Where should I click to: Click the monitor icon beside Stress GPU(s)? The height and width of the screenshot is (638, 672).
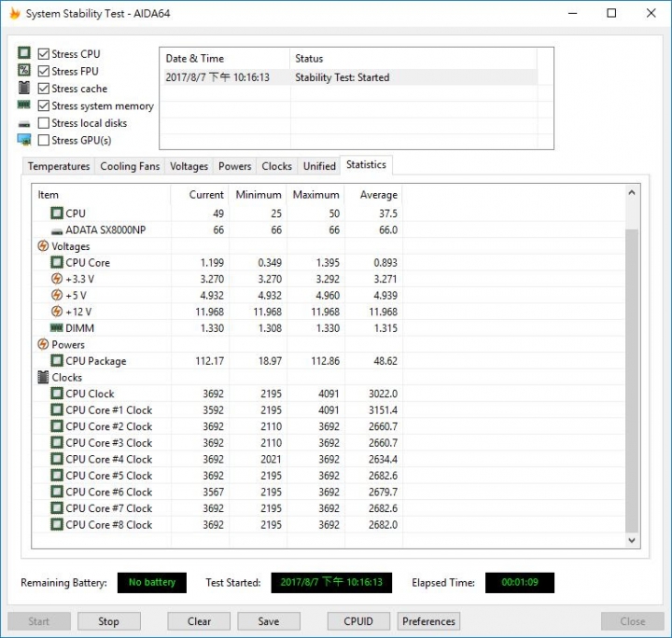[24, 140]
